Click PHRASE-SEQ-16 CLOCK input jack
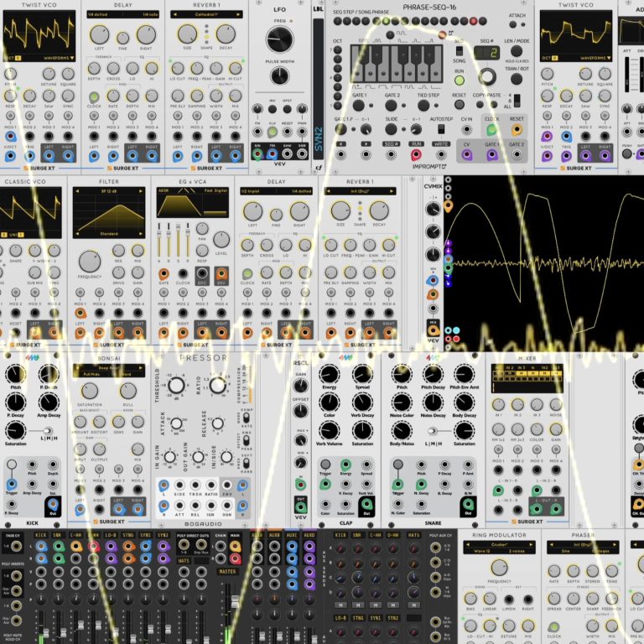 pyautogui.click(x=491, y=130)
